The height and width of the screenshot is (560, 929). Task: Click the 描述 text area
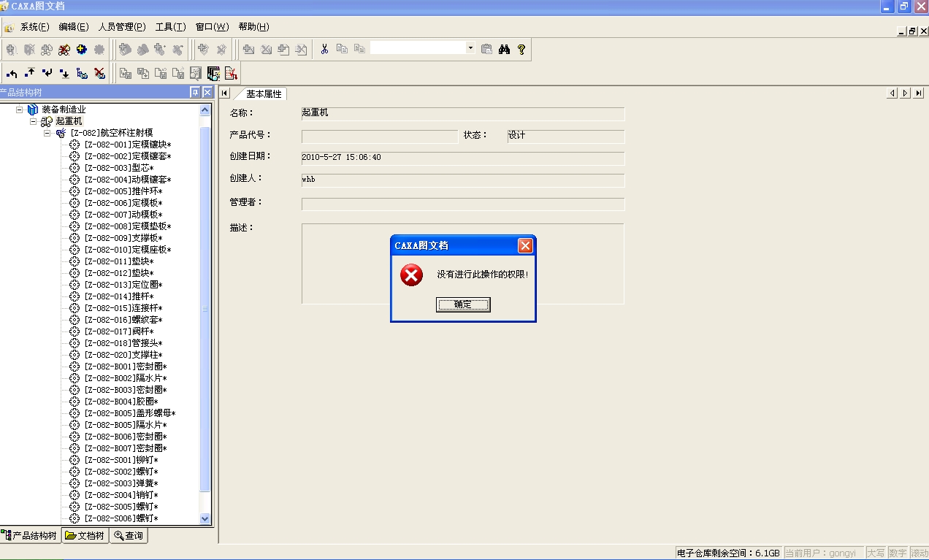pos(463,264)
